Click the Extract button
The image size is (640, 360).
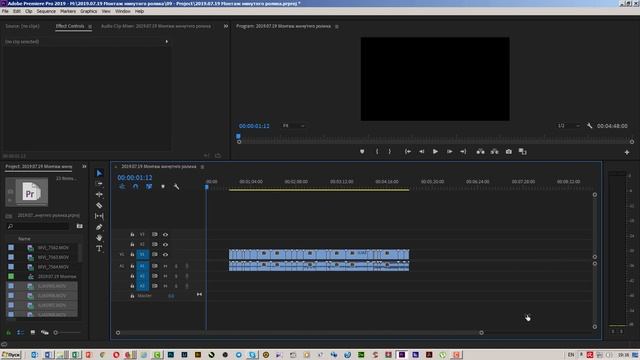coord(495,151)
